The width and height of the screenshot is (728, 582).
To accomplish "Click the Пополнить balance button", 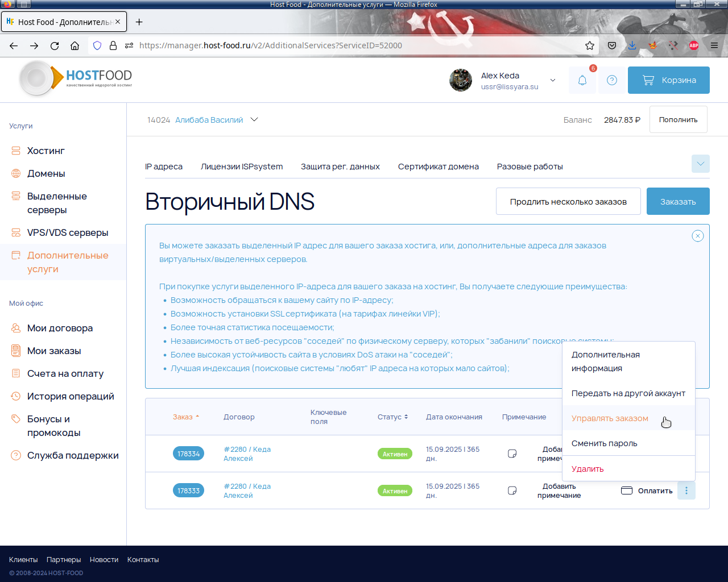I will 678,119.
